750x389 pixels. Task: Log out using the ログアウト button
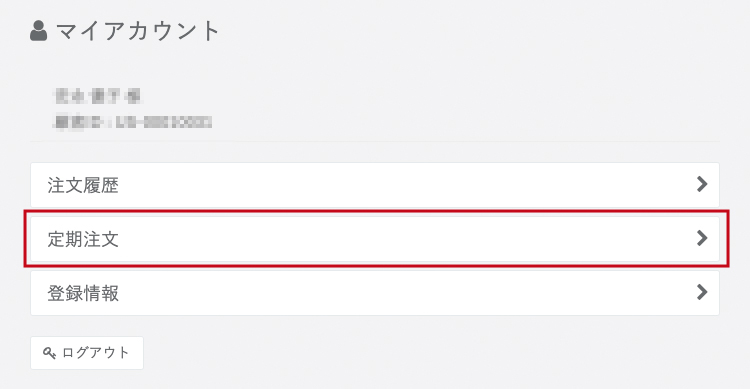[87, 353]
